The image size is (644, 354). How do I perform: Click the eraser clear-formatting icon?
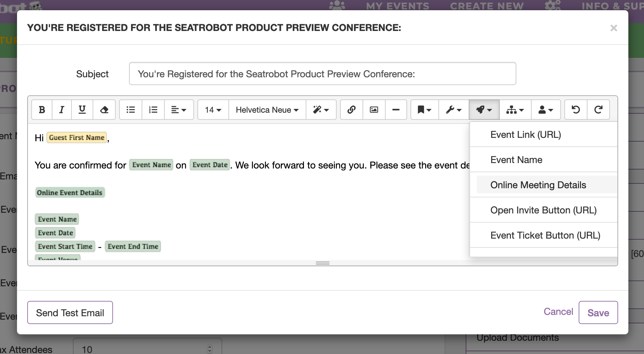104,110
